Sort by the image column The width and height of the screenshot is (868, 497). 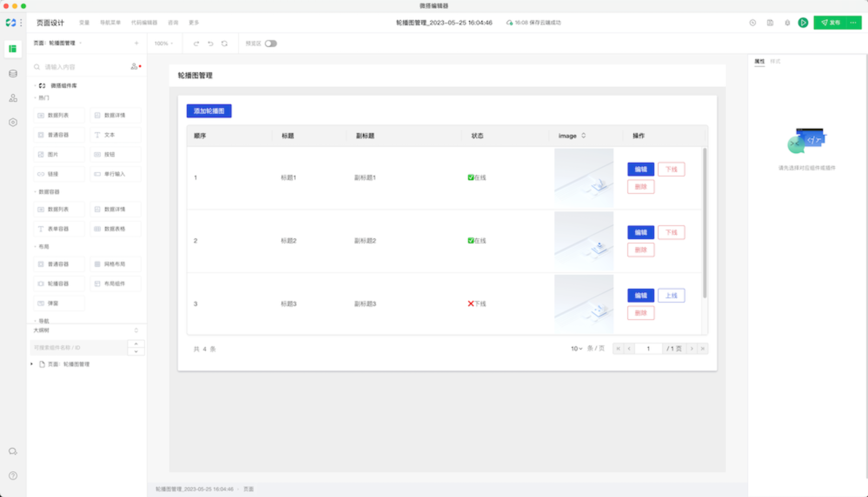(x=583, y=136)
